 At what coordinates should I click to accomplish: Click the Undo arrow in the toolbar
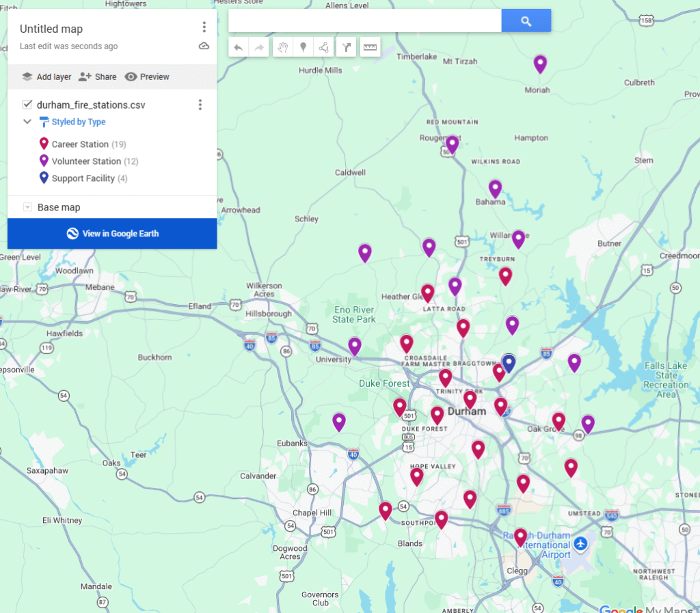(239, 47)
